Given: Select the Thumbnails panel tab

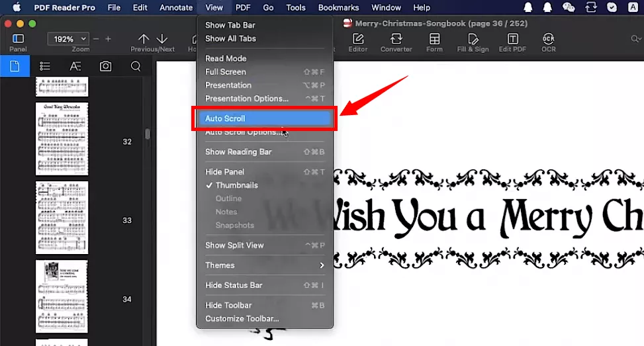Looking at the screenshot, I should point(15,66).
